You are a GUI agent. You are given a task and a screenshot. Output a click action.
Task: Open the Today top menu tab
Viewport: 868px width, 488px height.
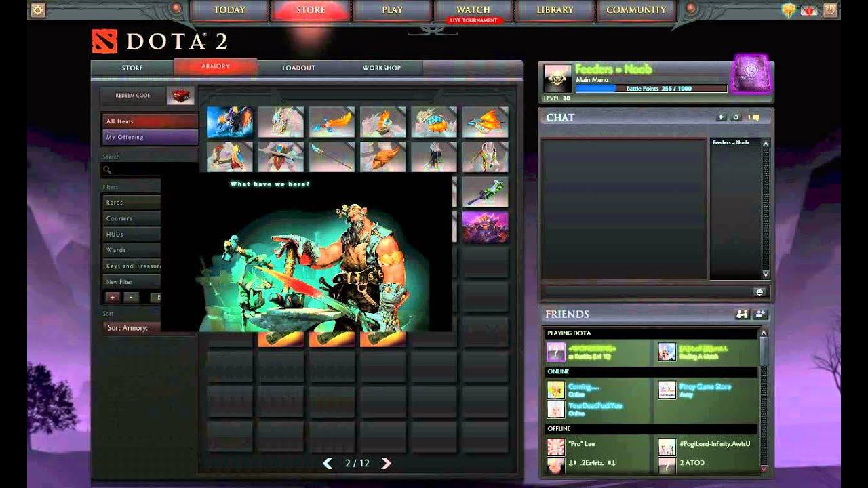click(x=229, y=9)
